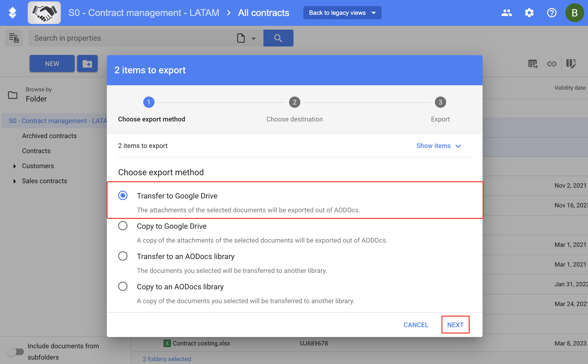
Task: Click the blue search magnifier button
Action: pos(278,38)
